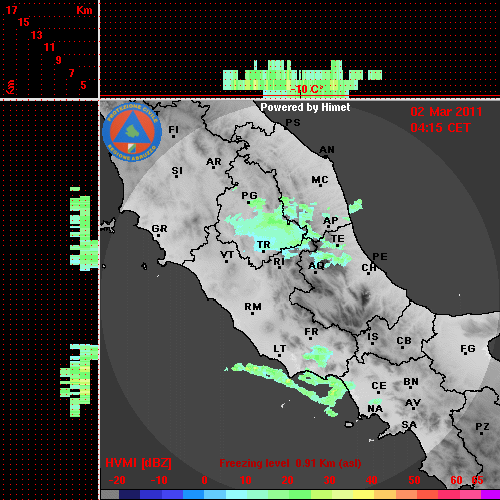Click the 5 km height label
Screen dimensions: 500x500
pos(83,85)
